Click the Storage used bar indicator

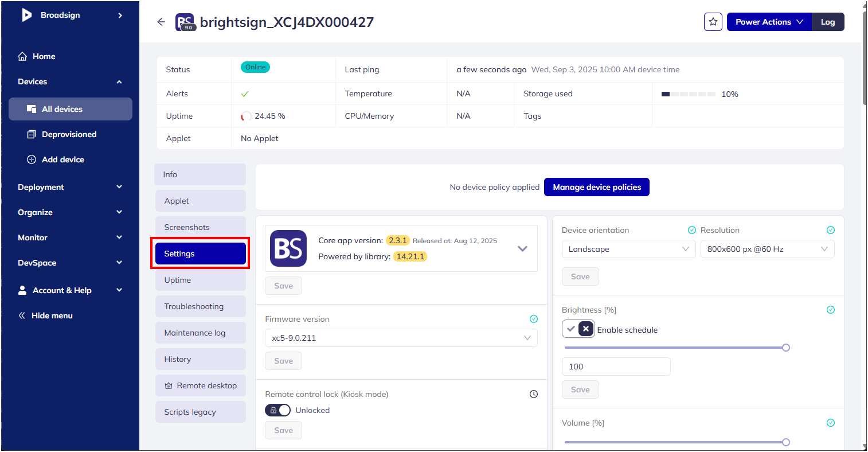tap(688, 94)
